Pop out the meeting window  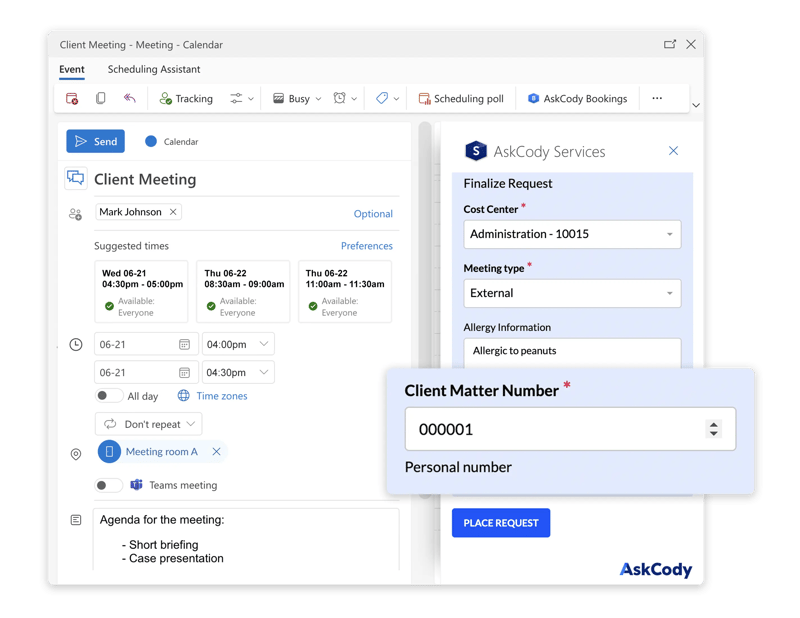coord(670,44)
